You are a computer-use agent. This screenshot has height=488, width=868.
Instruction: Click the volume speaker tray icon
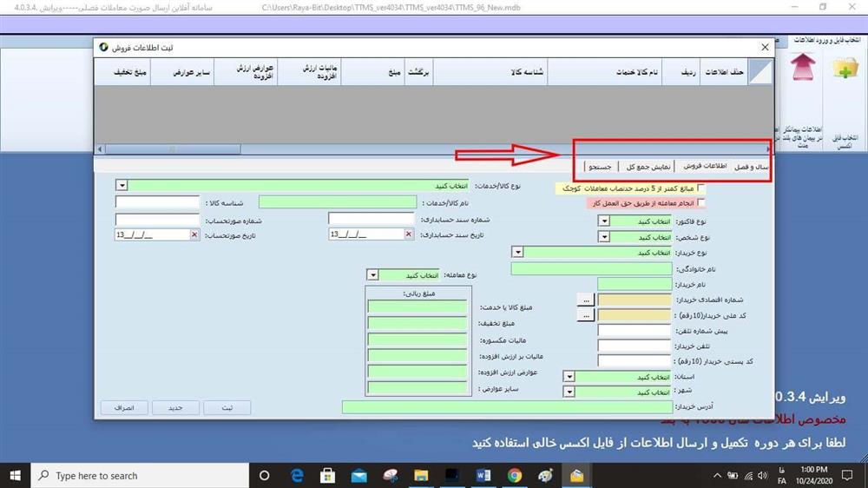click(763, 475)
